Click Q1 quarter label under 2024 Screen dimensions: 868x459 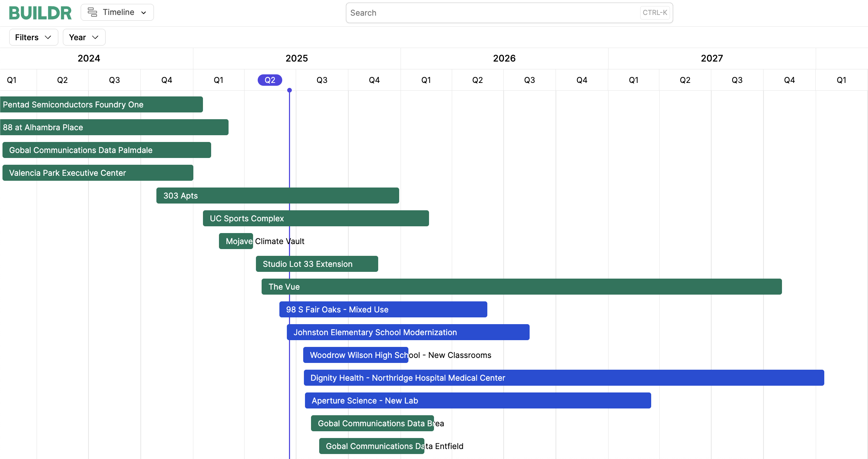pos(12,80)
